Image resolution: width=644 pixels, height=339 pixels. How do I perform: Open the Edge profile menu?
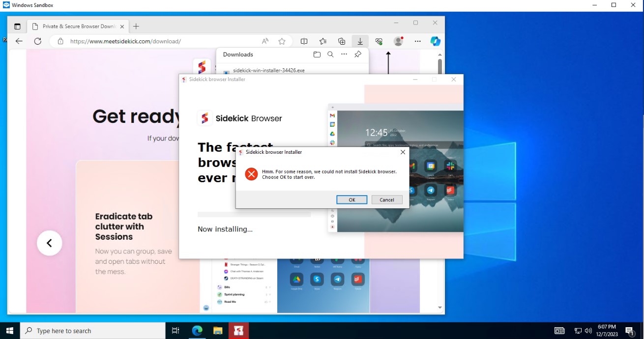click(399, 41)
